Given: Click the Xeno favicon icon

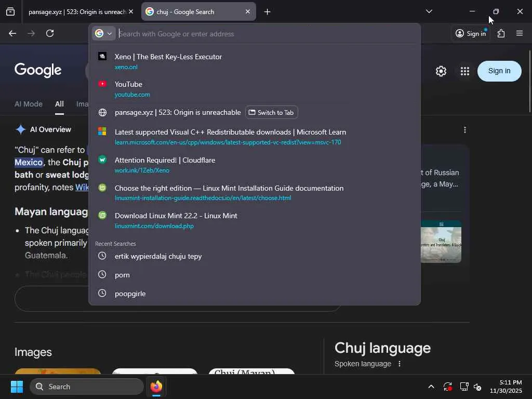Looking at the screenshot, I should tap(102, 56).
